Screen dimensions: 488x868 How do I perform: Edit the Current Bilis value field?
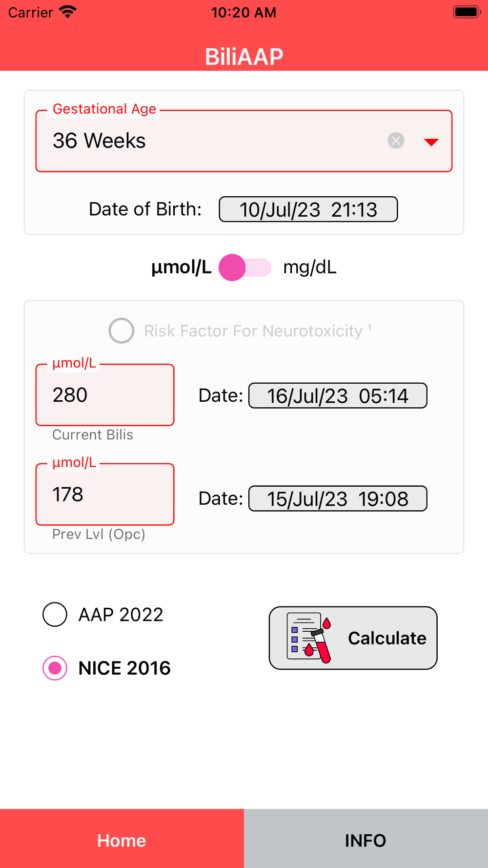105,395
